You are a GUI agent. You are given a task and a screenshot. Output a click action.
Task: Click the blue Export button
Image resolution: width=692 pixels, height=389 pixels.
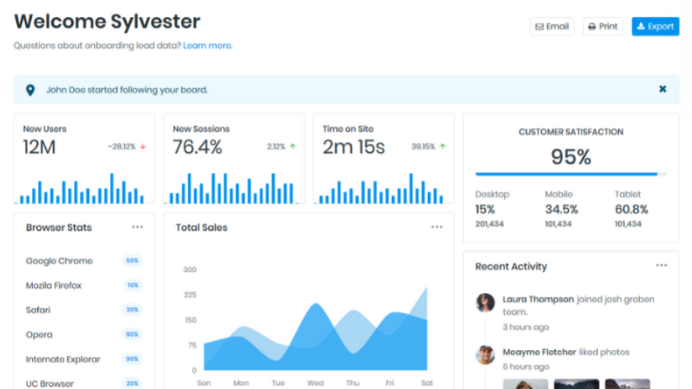point(655,26)
